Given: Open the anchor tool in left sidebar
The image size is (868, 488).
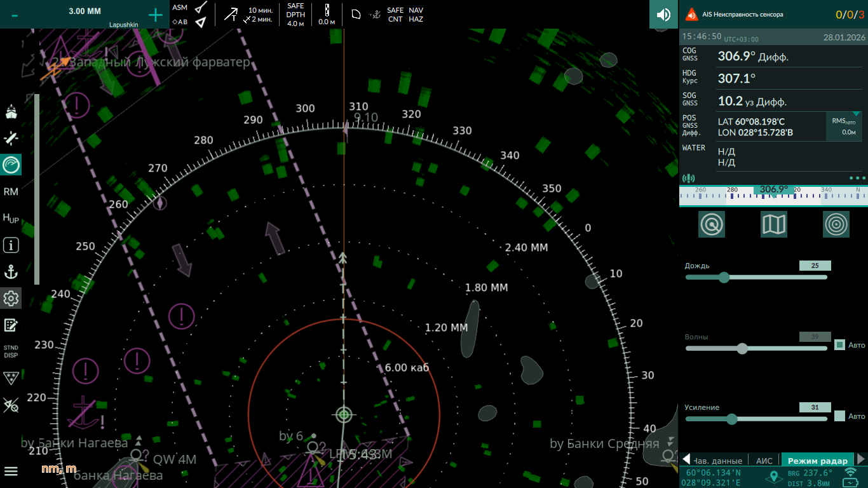Looking at the screenshot, I should point(11,273).
